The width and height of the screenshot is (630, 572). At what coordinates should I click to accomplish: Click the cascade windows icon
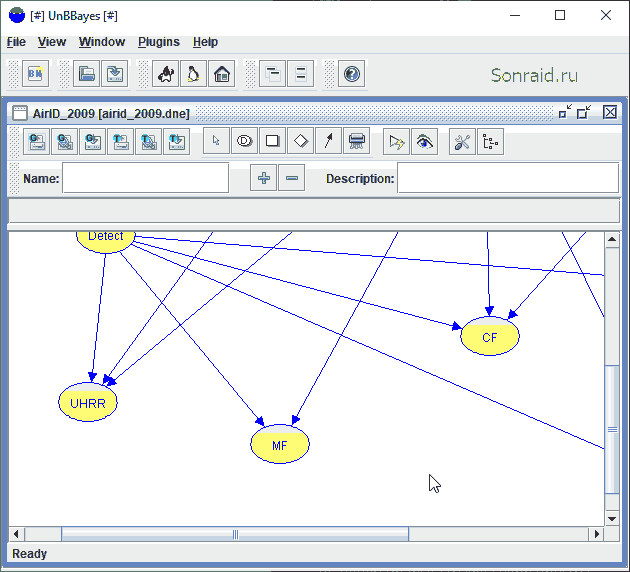[x=272, y=74]
